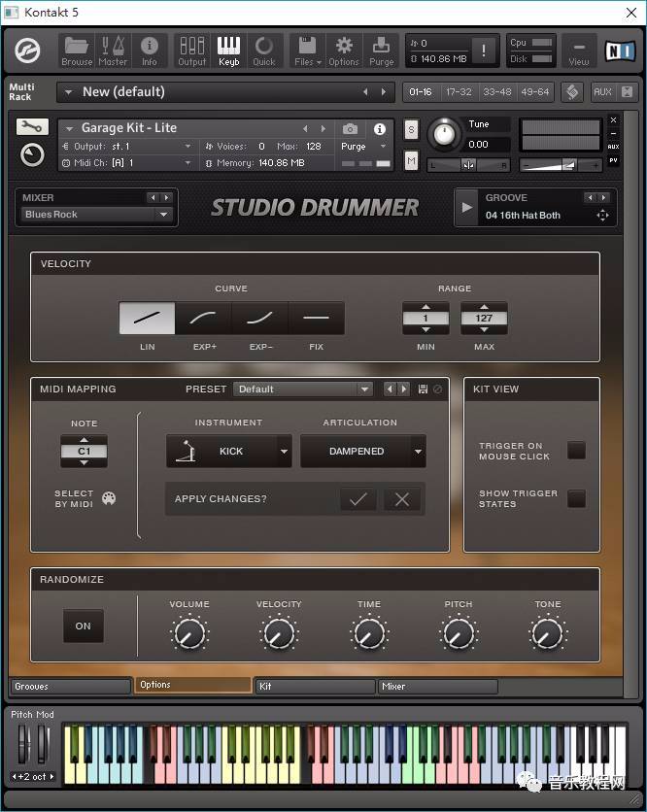Enable Show Trigger States
647x812 pixels.
click(576, 498)
